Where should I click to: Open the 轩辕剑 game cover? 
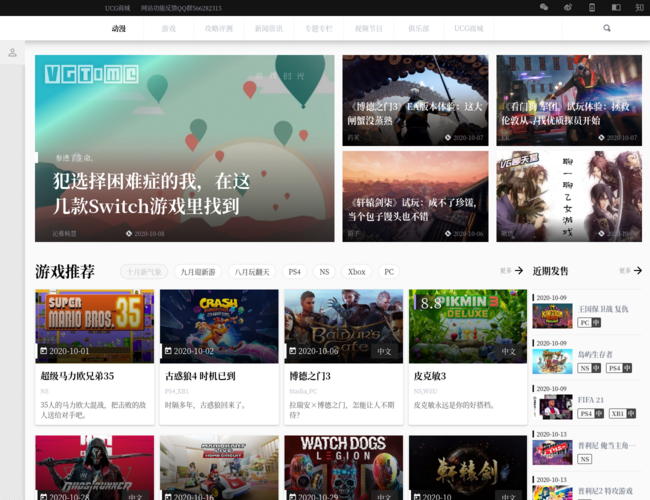468,468
